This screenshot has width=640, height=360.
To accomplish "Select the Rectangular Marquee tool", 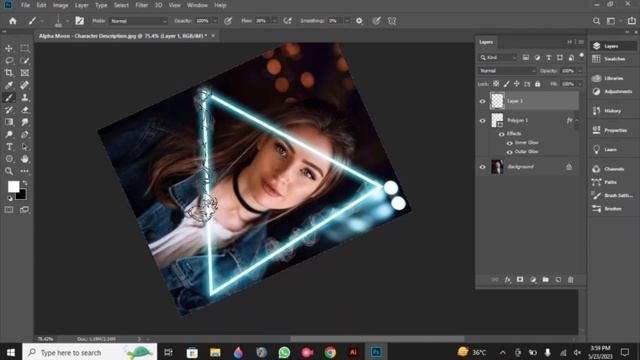I will click(x=24, y=48).
